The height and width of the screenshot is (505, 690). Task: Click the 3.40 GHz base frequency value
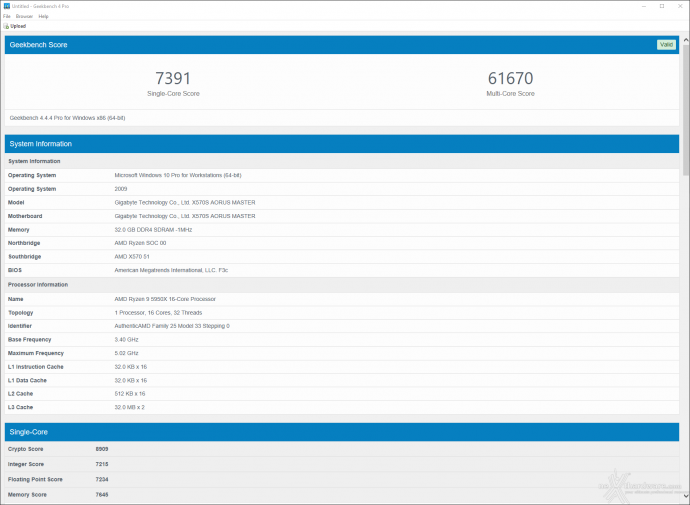[x=126, y=340]
